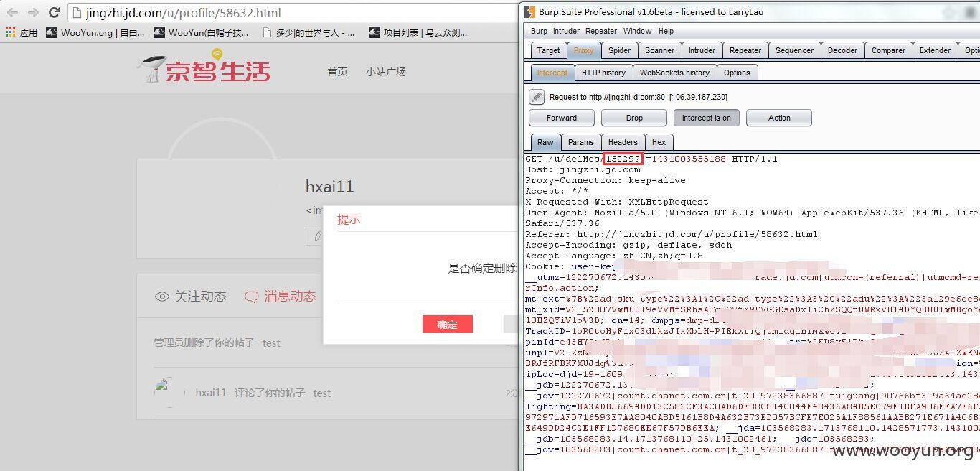This screenshot has width=980, height=471.
Task: Click the speech bubble icon beside 消息动态
Action: 252,297
